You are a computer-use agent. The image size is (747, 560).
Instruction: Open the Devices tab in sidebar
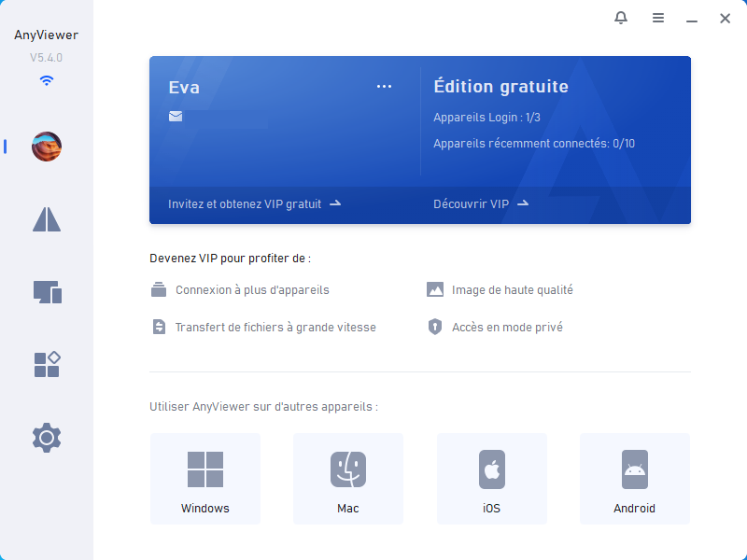(48, 292)
